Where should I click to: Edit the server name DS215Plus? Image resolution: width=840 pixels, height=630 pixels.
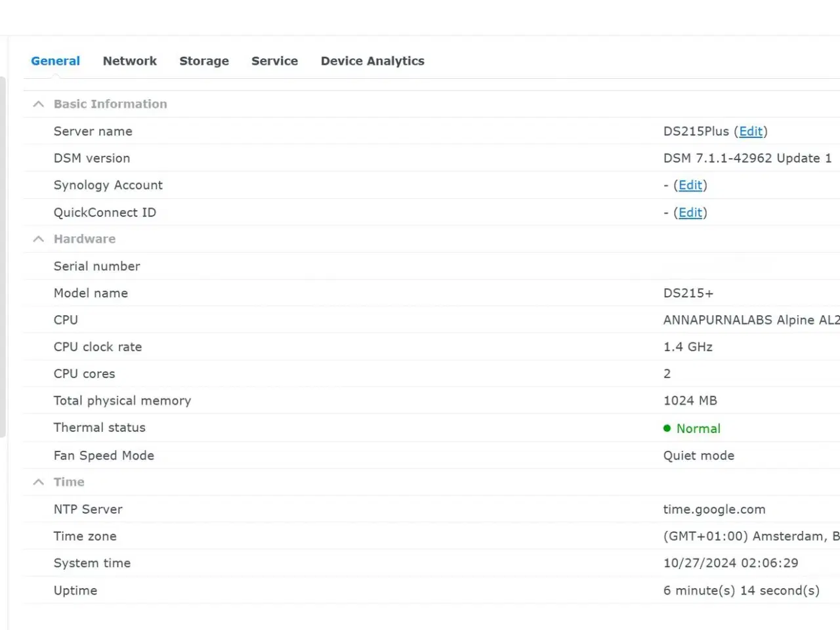pos(751,131)
